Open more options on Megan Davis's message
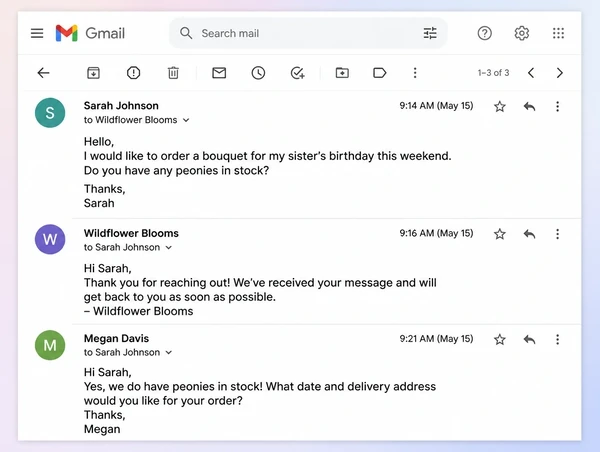 (x=558, y=339)
